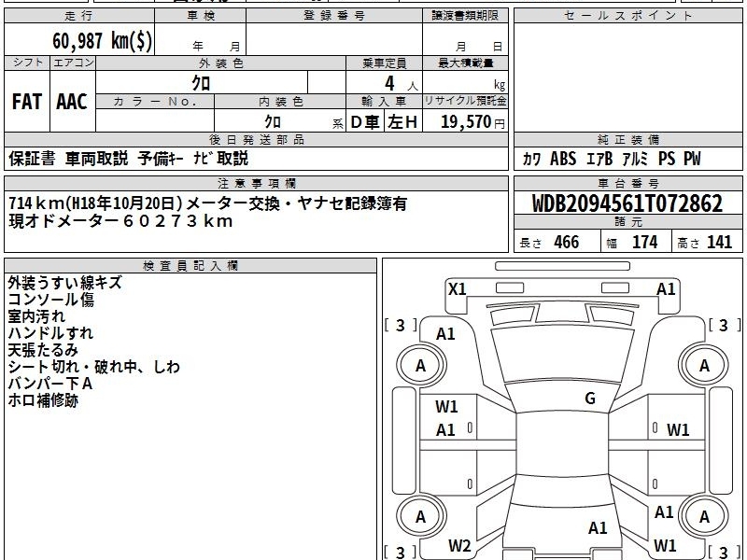Image resolution: width=747 pixels, height=560 pixels.
Task: Click inspector note 外装うすい線キズ
Action: click(x=64, y=283)
